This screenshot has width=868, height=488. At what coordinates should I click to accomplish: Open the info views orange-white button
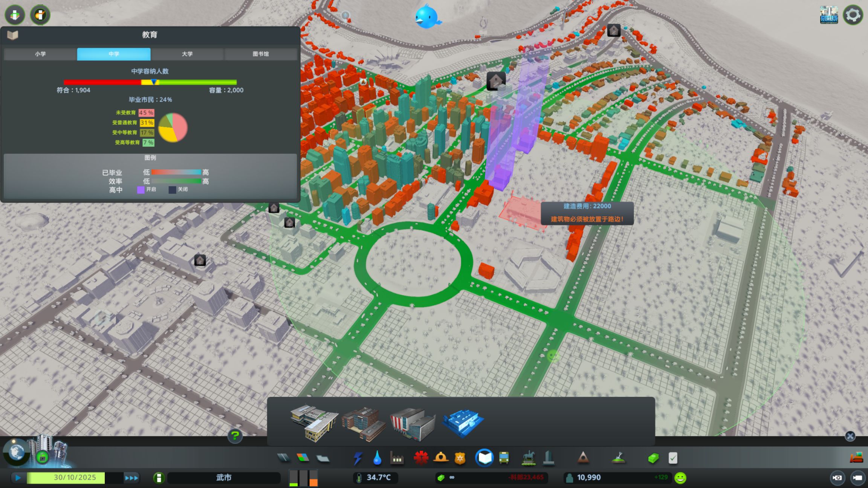tap(40, 15)
